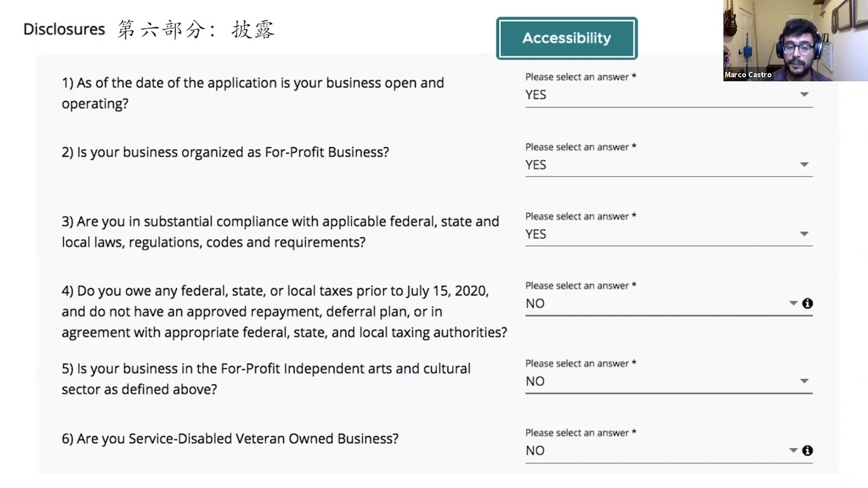Select the NO value for arts sector question
868x488 pixels.
(x=535, y=382)
